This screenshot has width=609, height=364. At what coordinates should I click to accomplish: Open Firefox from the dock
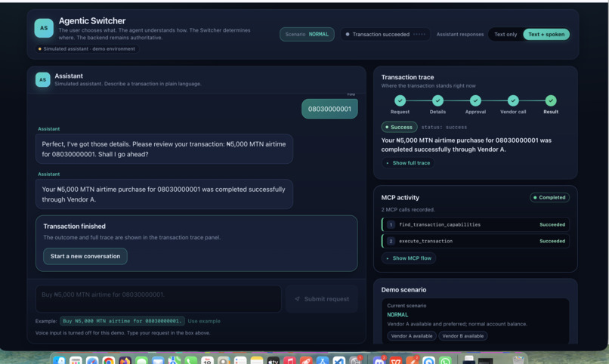tap(125, 360)
